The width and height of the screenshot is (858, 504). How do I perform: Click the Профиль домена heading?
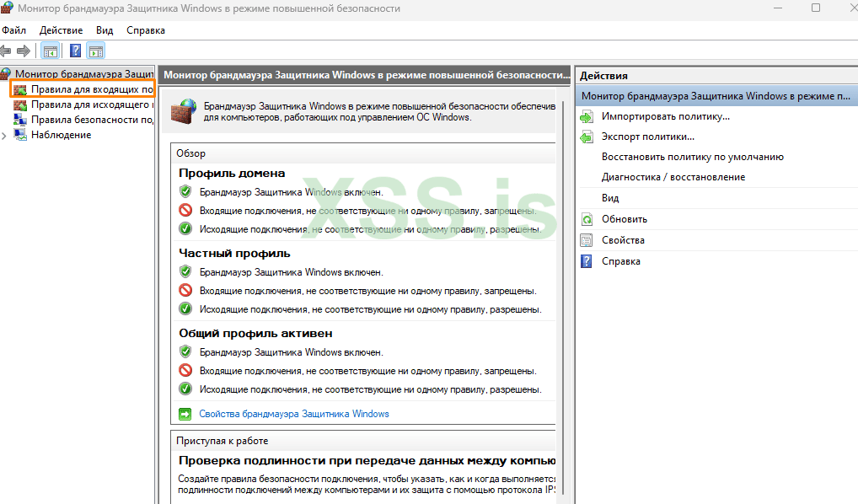(232, 174)
